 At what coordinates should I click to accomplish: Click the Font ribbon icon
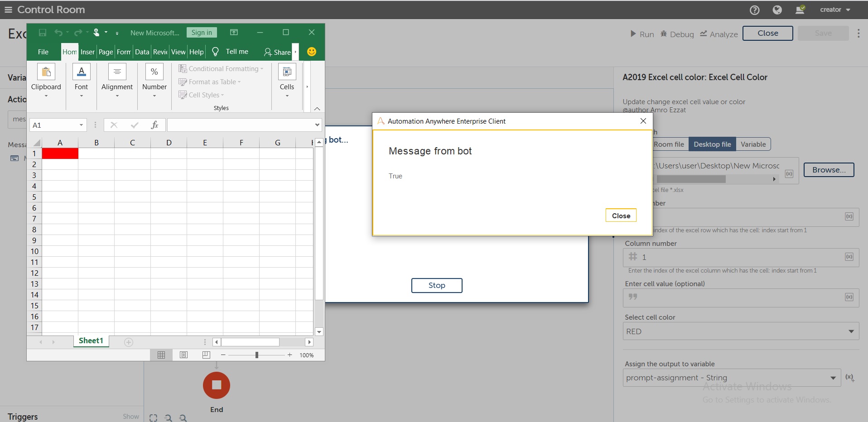[x=81, y=72]
